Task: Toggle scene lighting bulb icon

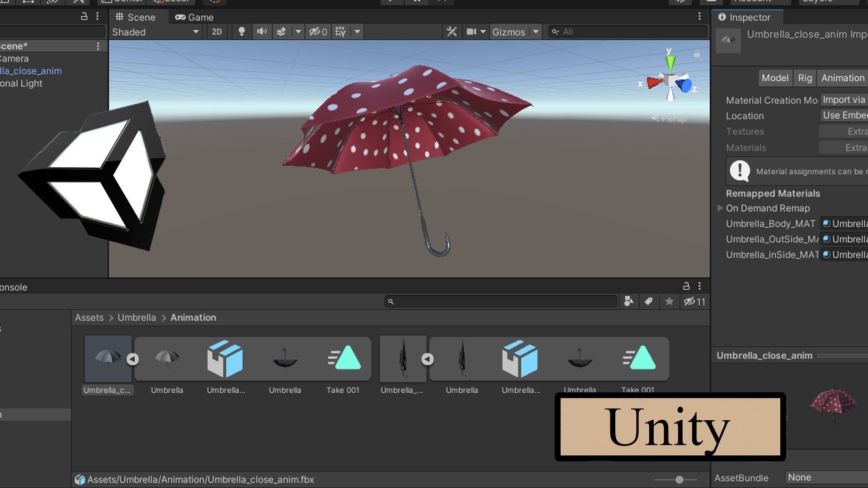Action: (x=241, y=32)
